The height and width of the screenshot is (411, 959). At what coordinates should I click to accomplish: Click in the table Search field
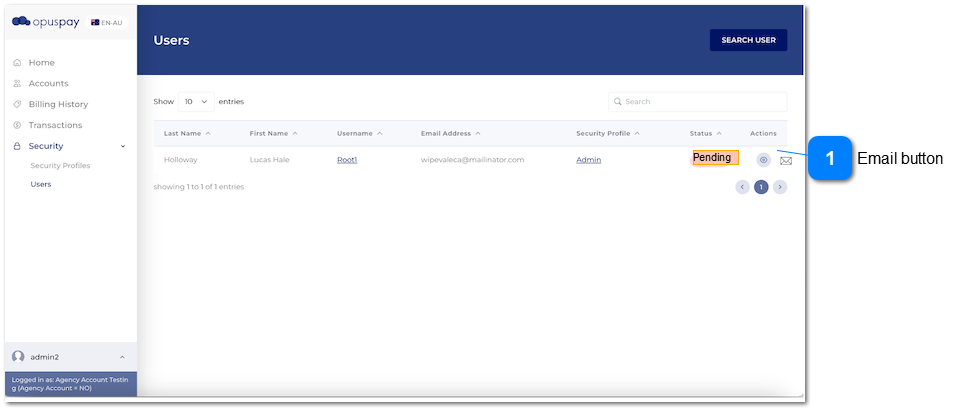698,102
